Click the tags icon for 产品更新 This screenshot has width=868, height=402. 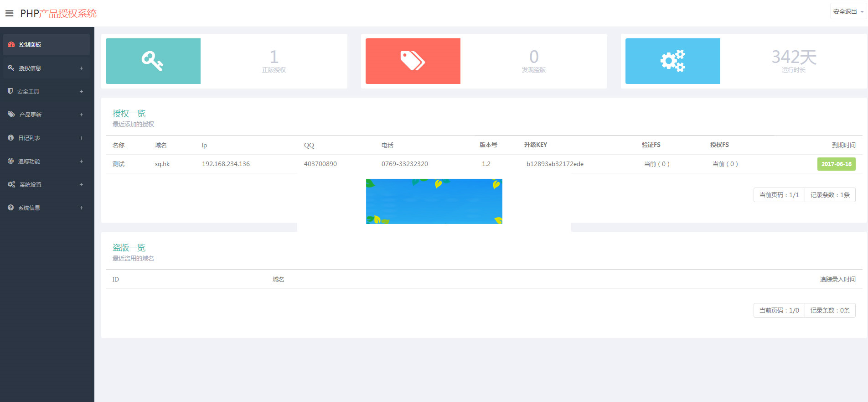[x=11, y=115]
